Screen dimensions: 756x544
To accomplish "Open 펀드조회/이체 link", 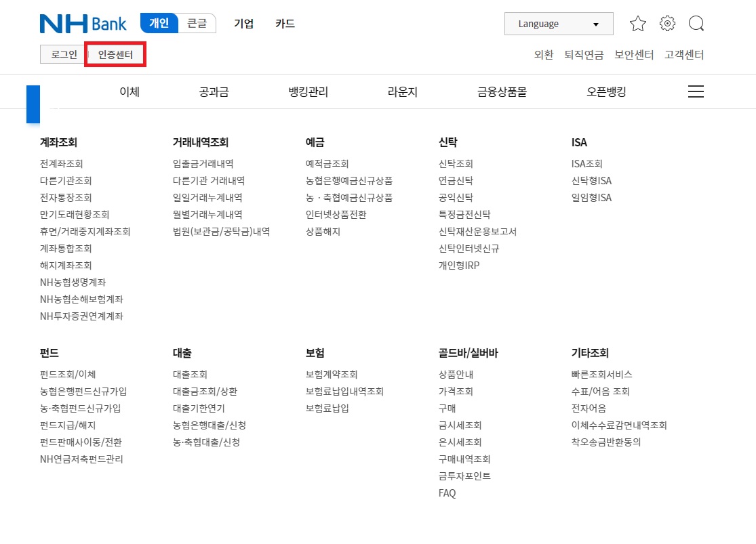I will click(x=68, y=375).
